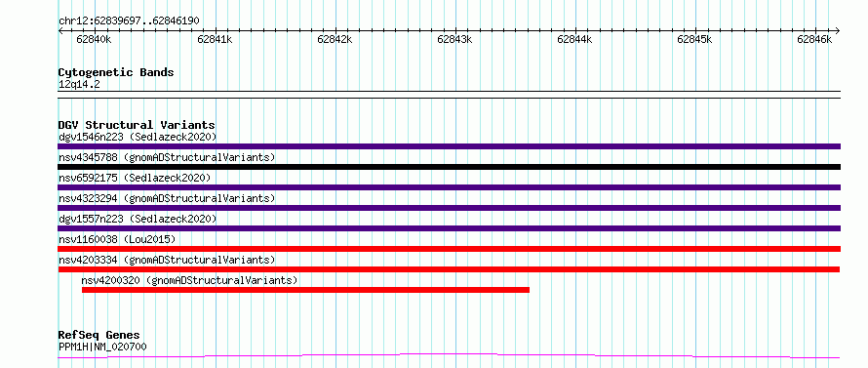This screenshot has width=868, height=368.
Task: Click nsv4203334 (gnomADStructuralVariants) label
Action: pyautogui.click(x=167, y=260)
